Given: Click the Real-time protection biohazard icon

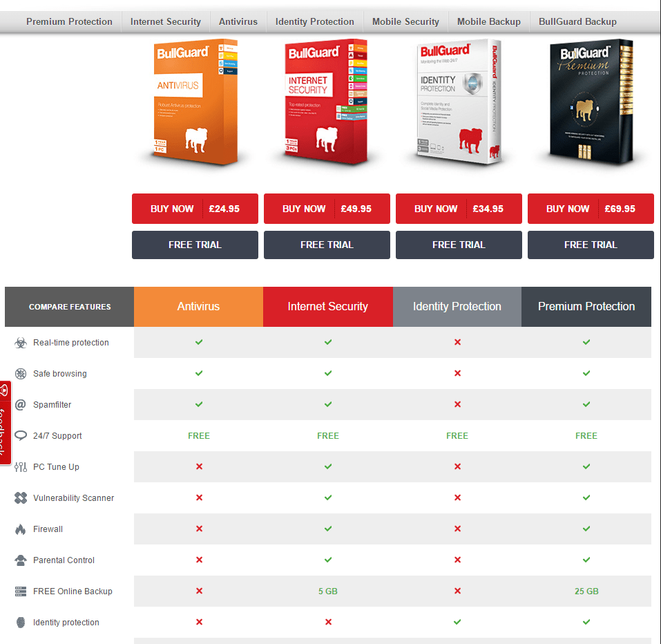Looking at the screenshot, I should [21, 343].
